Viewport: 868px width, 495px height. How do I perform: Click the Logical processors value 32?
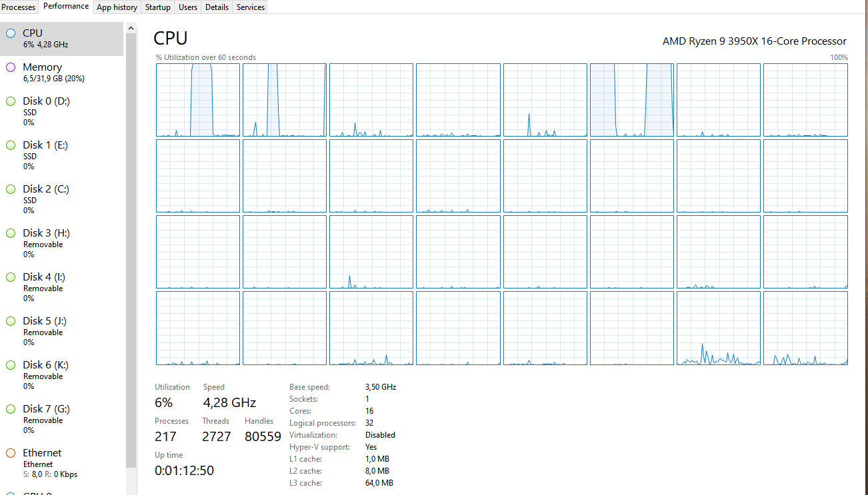click(x=369, y=423)
